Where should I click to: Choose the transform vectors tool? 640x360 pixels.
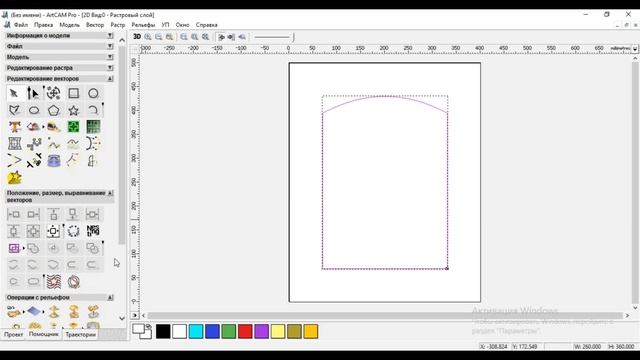click(x=53, y=93)
